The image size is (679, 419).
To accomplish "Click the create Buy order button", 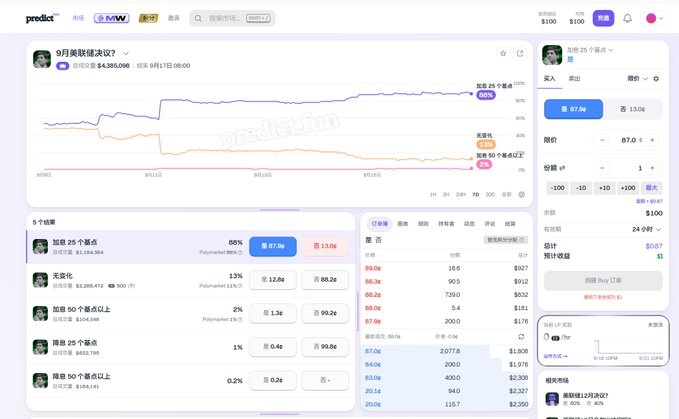I will pyautogui.click(x=603, y=280).
